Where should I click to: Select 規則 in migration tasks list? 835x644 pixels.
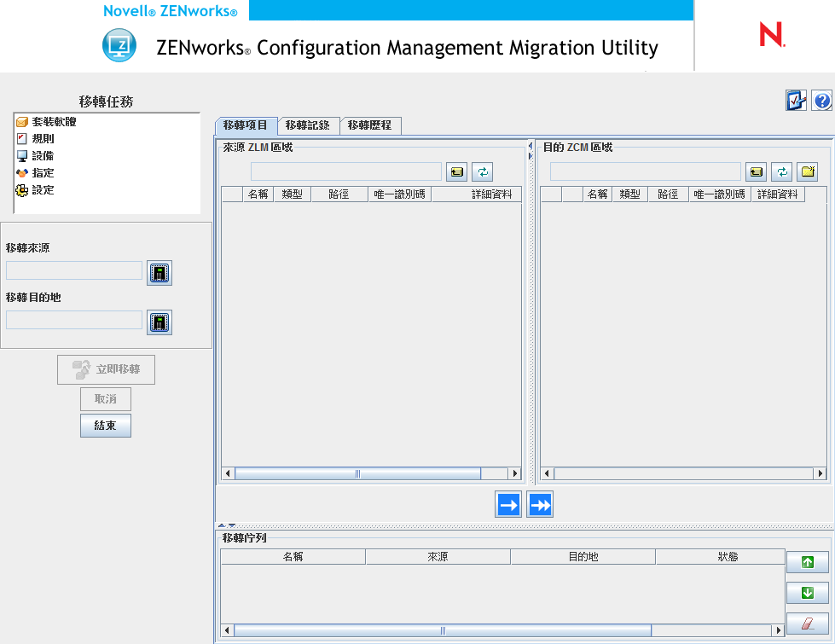pos(43,138)
